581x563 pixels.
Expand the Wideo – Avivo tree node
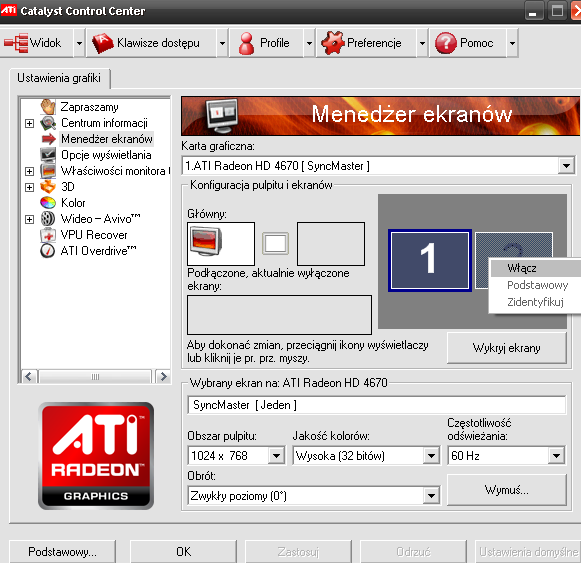(x=29, y=219)
